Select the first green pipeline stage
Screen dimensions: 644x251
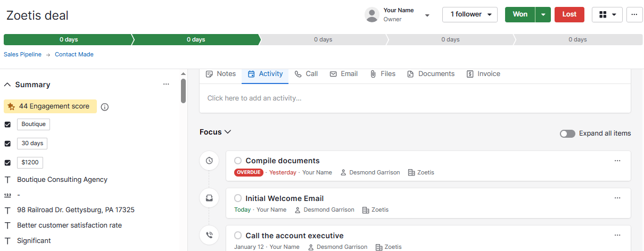[68, 39]
